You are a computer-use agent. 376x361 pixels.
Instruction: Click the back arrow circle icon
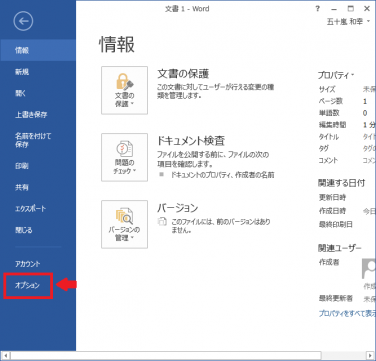pos(23,21)
